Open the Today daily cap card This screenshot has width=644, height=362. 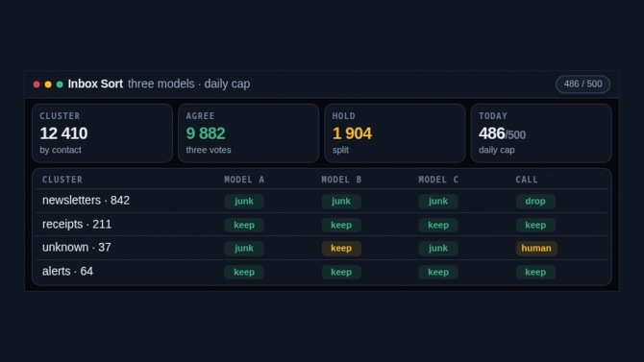click(x=541, y=133)
